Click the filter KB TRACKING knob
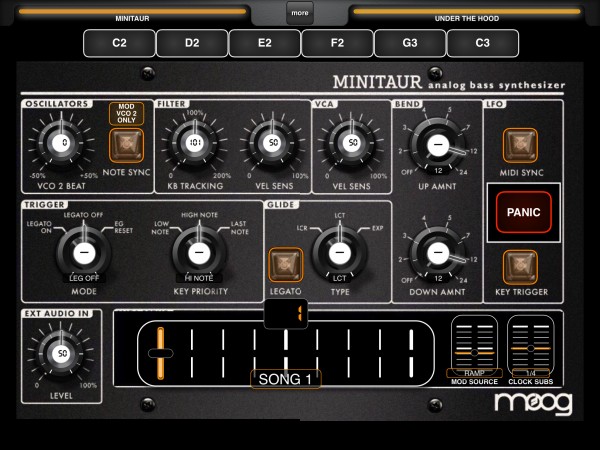Viewport: 600px width, 450px height. [x=195, y=143]
